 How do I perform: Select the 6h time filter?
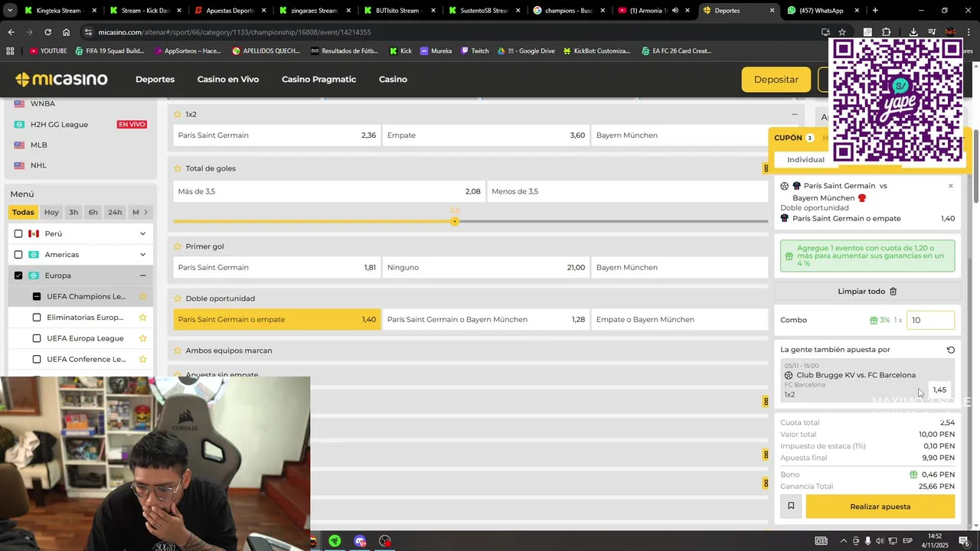pos(93,212)
